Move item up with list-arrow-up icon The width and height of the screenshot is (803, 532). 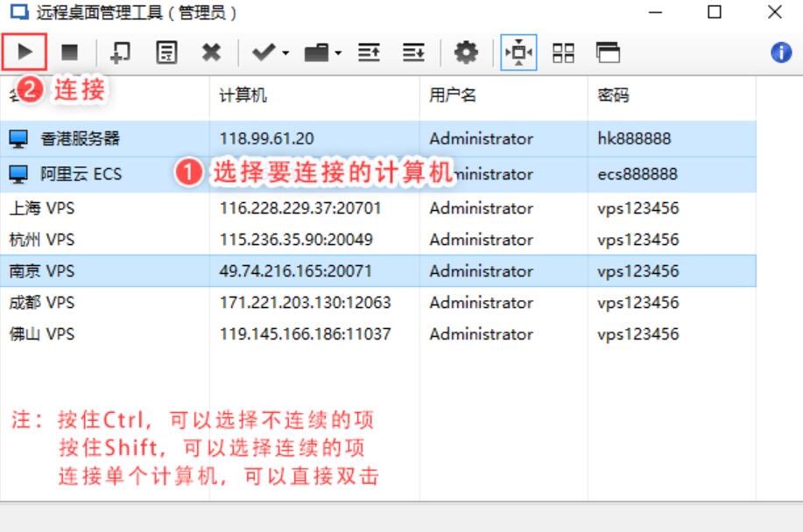point(369,52)
